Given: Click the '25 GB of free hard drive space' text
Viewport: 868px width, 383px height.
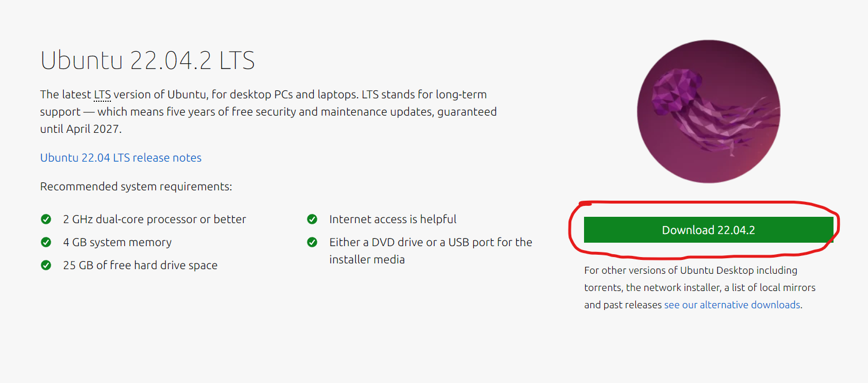Looking at the screenshot, I should (x=140, y=265).
